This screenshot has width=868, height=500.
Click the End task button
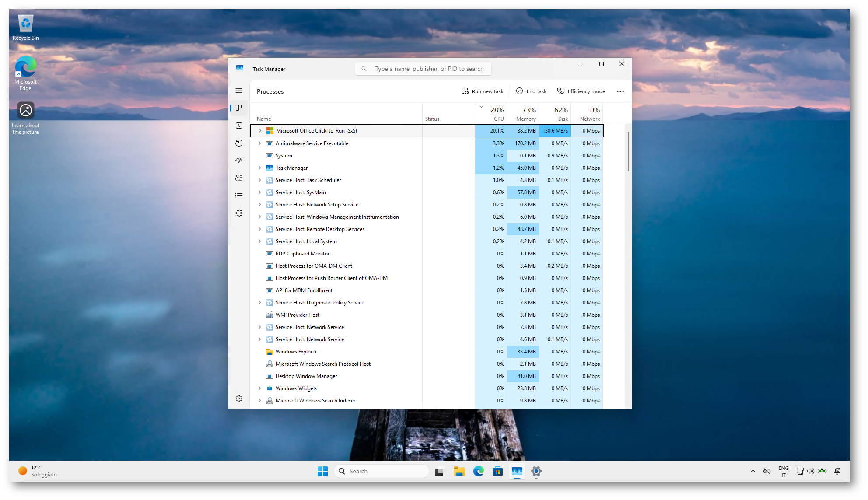(531, 91)
